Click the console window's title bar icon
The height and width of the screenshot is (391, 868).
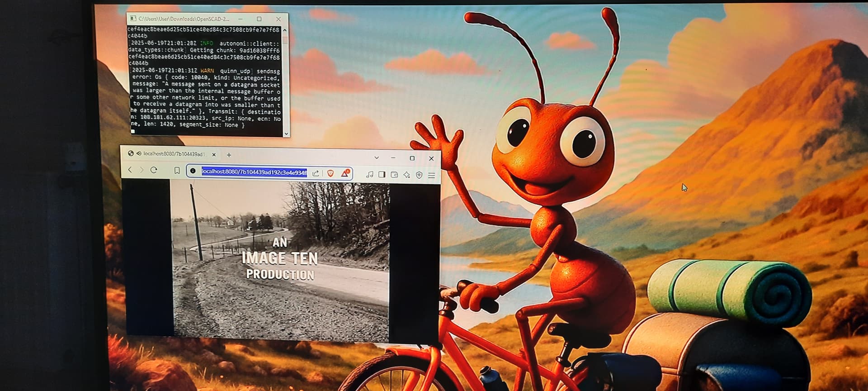(x=132, y=19)
